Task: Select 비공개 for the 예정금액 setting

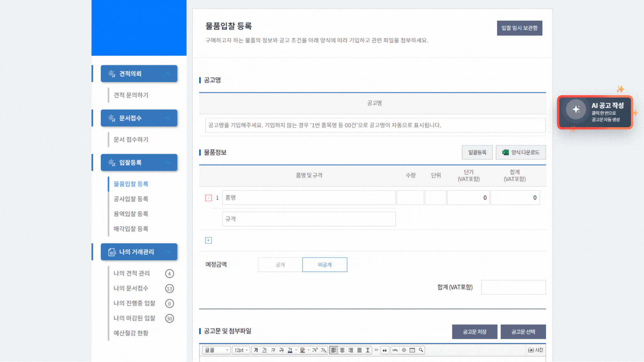Action: 324,264
